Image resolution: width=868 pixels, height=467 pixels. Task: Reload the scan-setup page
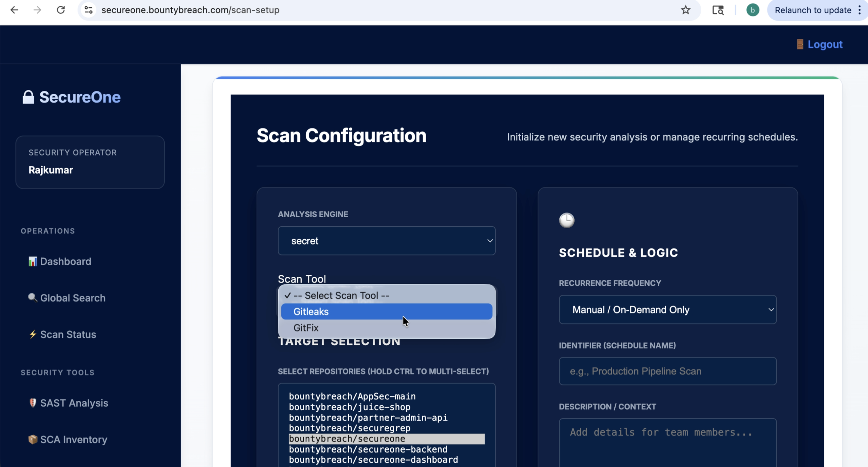point(61,10)
